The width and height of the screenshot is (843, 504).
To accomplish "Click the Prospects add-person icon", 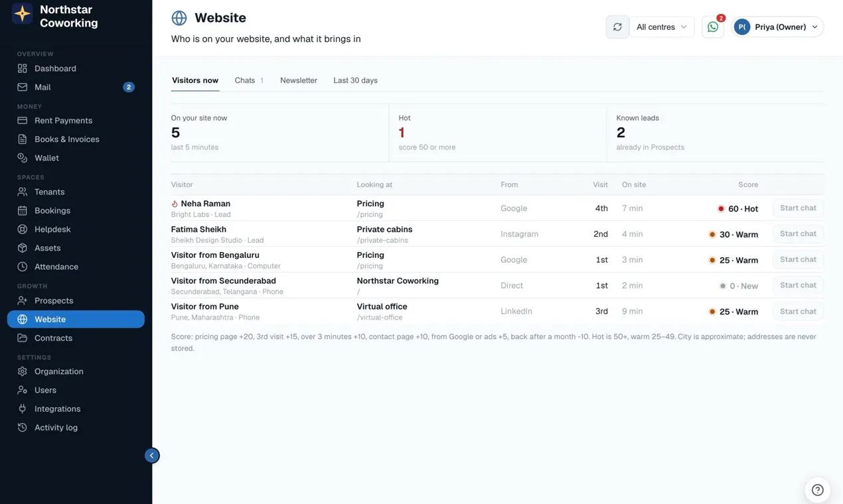I will click(23, 300).
